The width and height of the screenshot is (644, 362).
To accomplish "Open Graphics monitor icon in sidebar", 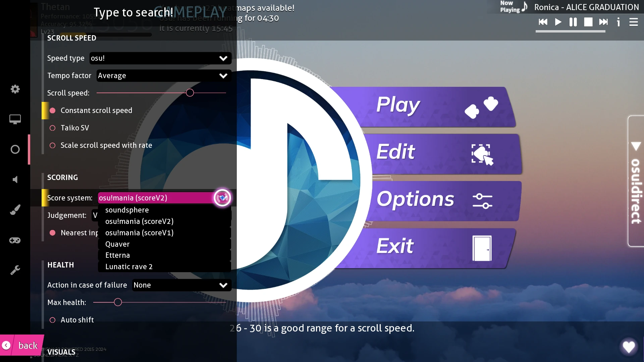I will point(15,119).
